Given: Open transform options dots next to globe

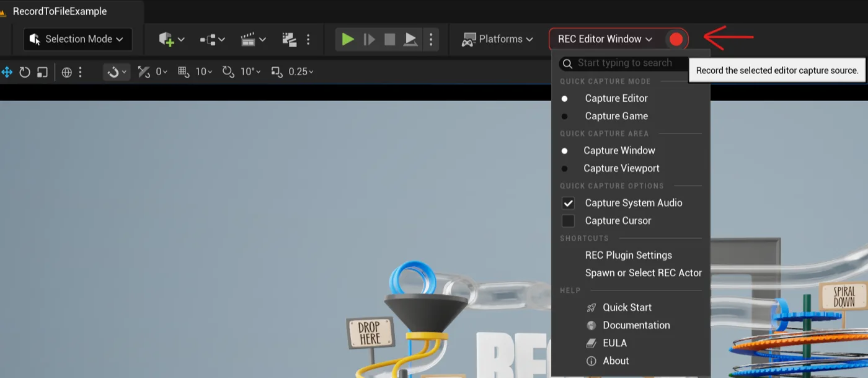Looking at the screenshot, I should pos(80,72).
